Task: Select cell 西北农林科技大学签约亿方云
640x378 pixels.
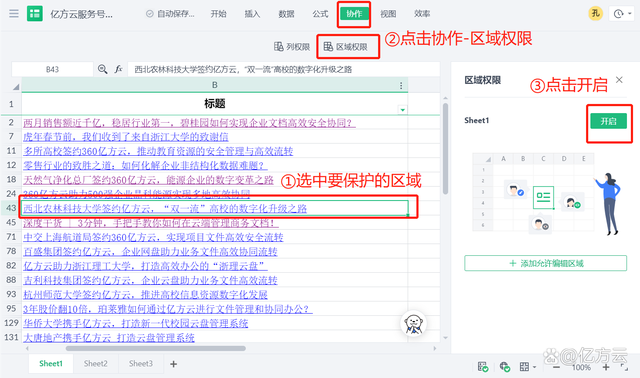Action: click(x=215, y=208)
